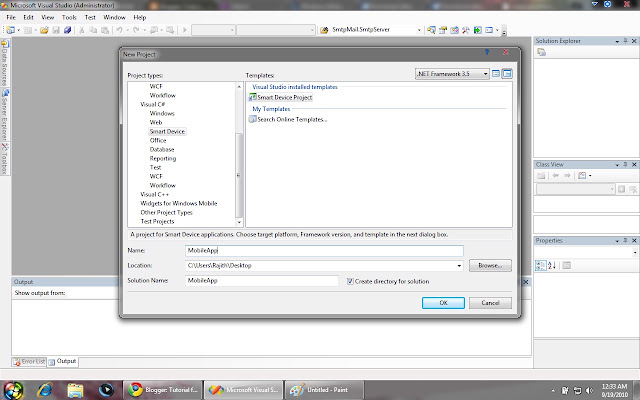Switch to the Output tab

62,361
